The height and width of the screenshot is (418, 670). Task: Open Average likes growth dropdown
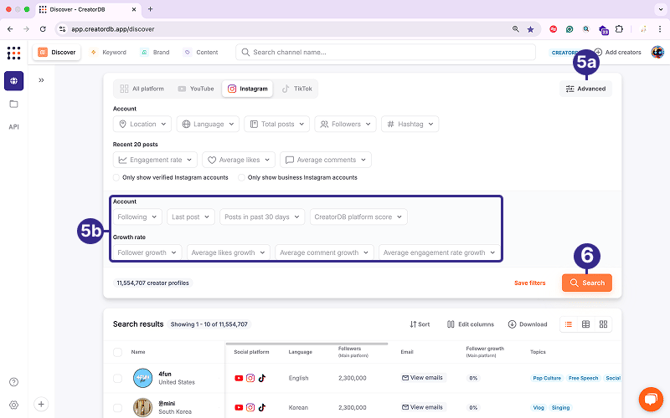coord(229,253)
